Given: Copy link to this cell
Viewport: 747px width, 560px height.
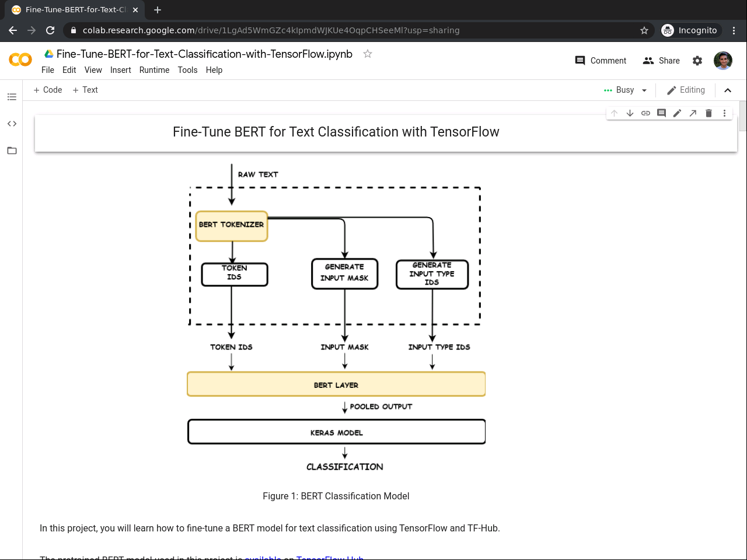Looking at the screenshot, I should (x=645, y=113).
